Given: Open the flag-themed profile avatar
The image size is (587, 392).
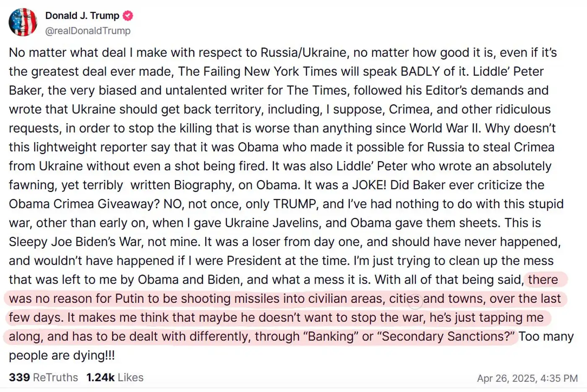Looking at the screenshot, I should [23, 22].
